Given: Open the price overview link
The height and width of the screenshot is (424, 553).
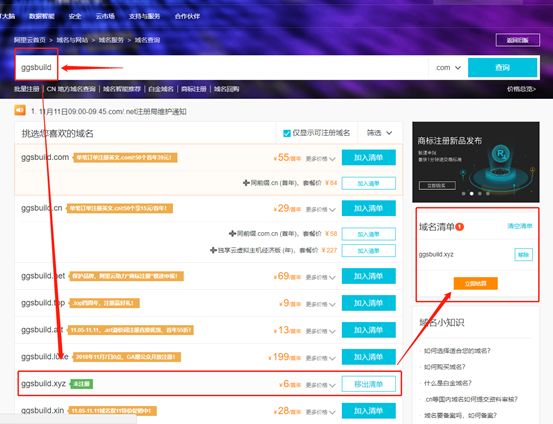Looking at the screenshot, I should (x=521, y=89).
